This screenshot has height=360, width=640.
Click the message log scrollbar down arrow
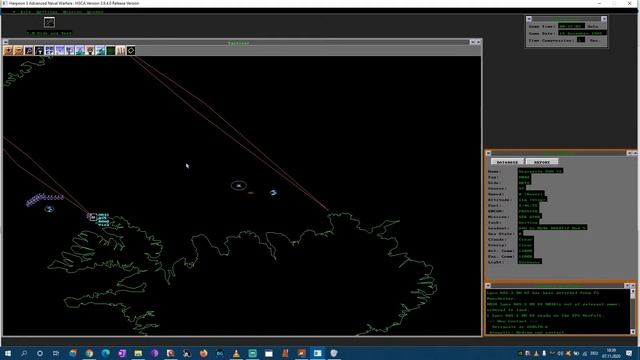tap(633, 332)
